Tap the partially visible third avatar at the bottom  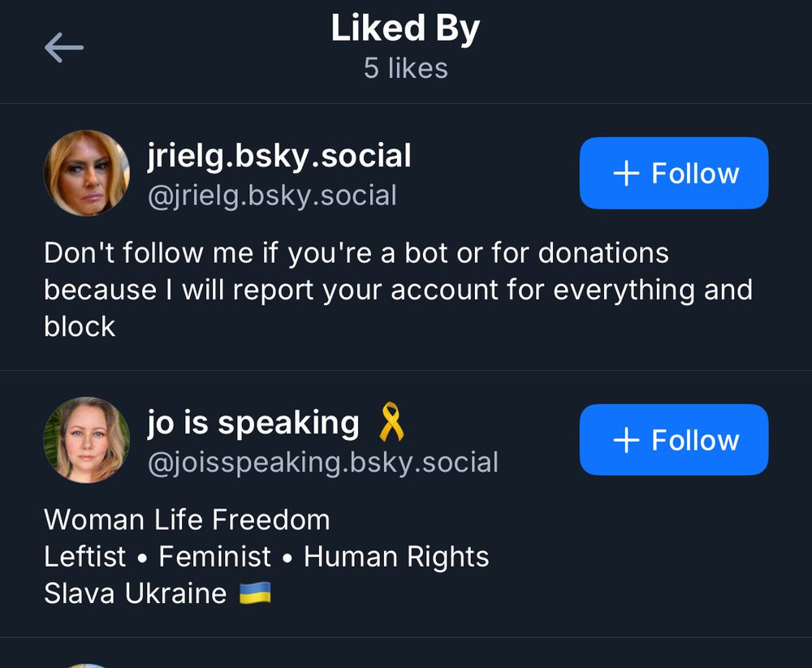(86, 666)
